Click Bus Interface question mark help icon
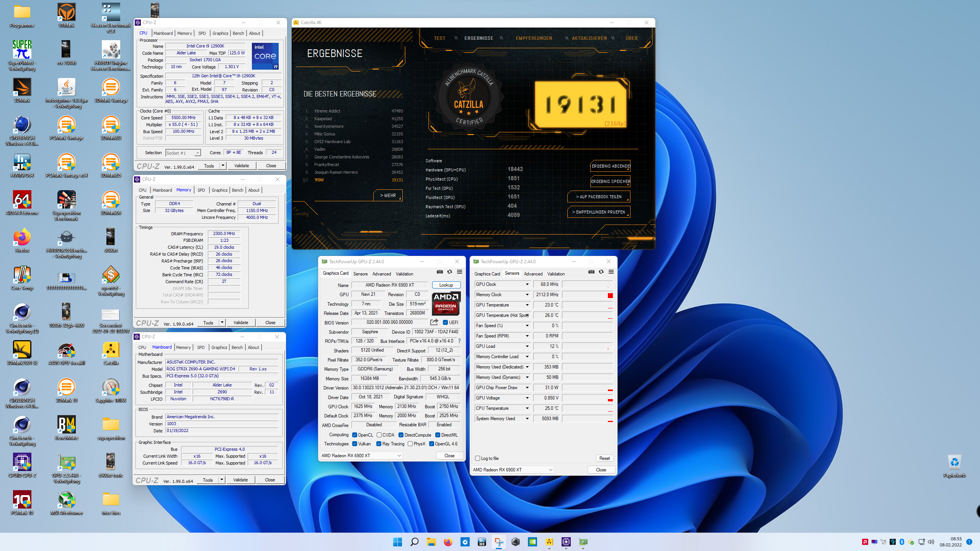The image size is (980, 551). tap(459, 341)
